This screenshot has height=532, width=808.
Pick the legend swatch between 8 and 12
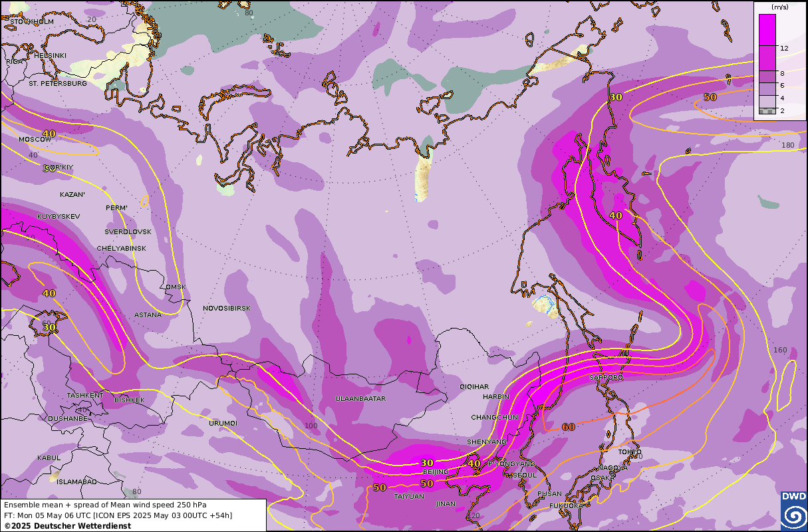[x=767, y=58]
